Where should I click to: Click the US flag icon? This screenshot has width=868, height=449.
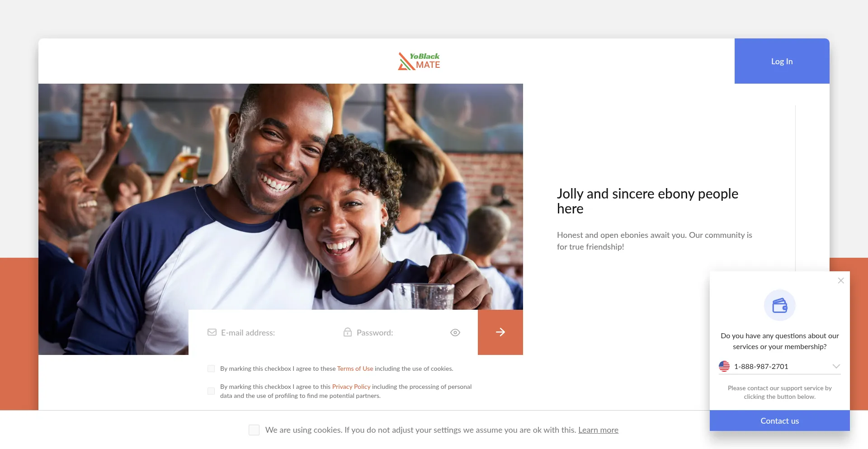coord(724,366)
